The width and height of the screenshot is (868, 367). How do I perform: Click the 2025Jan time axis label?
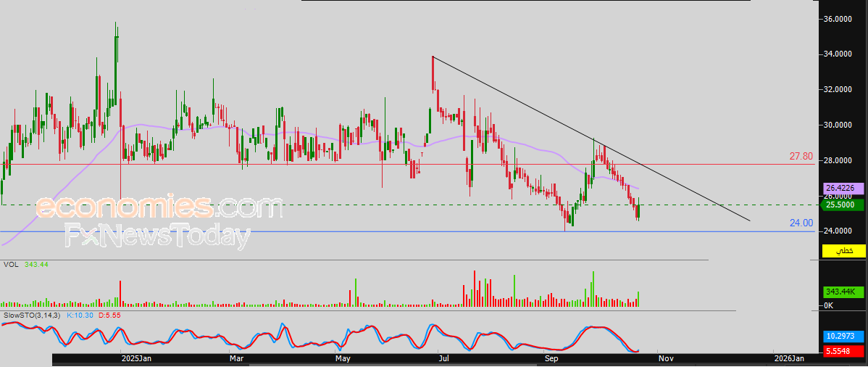click(x=137, y=359)
